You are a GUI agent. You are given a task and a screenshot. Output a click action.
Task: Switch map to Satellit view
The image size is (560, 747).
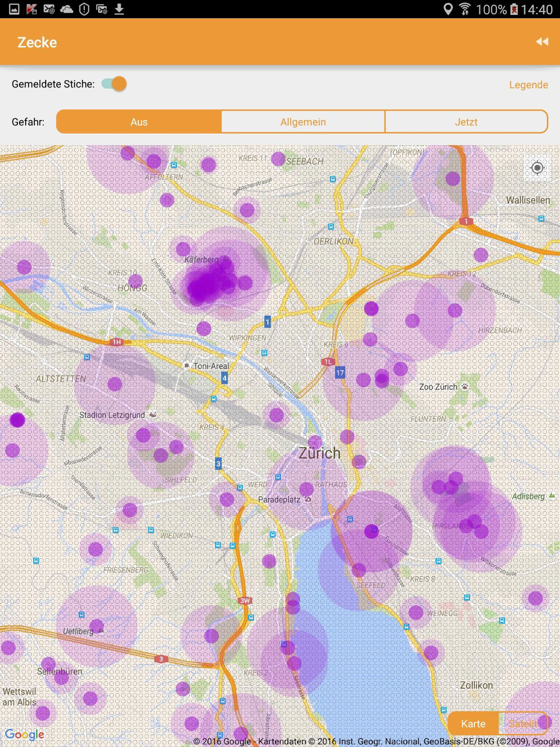(x=523, y=724)
